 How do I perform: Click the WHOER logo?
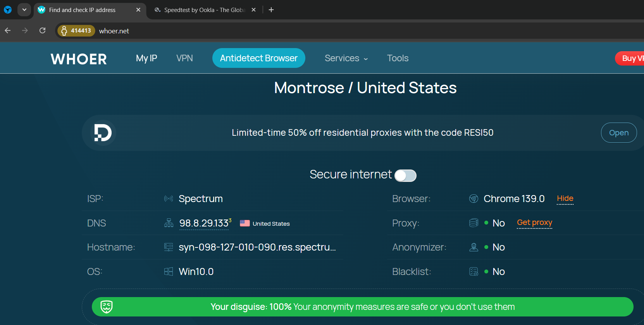coord(79,59)
